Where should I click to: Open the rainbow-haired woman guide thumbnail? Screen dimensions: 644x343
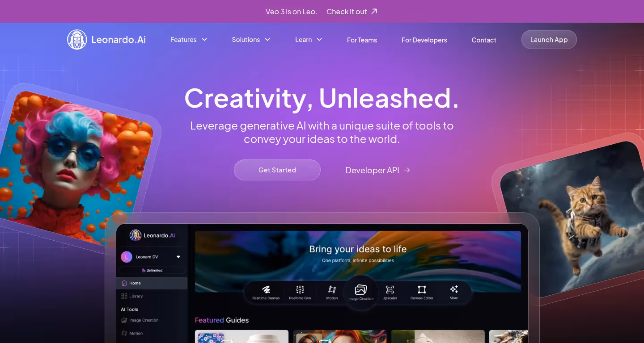[x=340, y=337]
